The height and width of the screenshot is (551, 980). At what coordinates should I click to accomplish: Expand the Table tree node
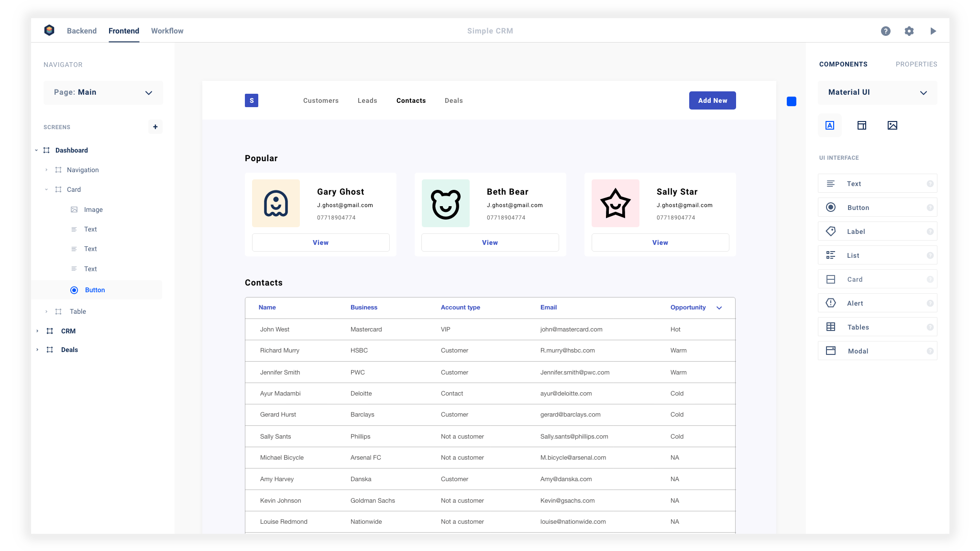(x=46, y=311)
